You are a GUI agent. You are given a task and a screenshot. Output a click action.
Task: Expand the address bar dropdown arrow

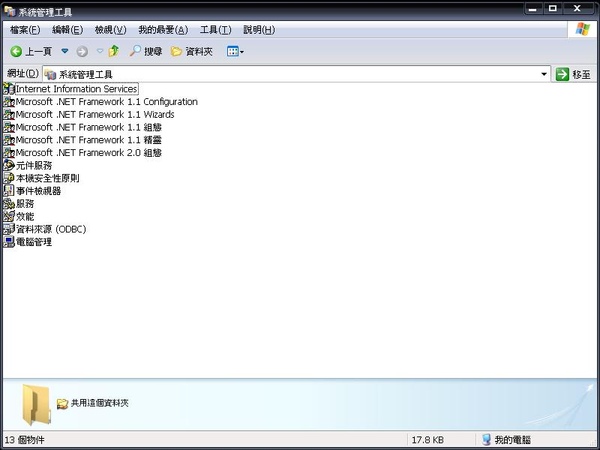[543, 74]
